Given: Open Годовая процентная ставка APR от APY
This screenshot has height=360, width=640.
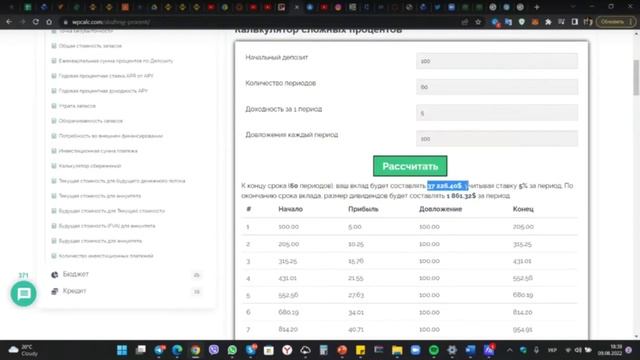Looking at the screenshot, I should 106,76.
